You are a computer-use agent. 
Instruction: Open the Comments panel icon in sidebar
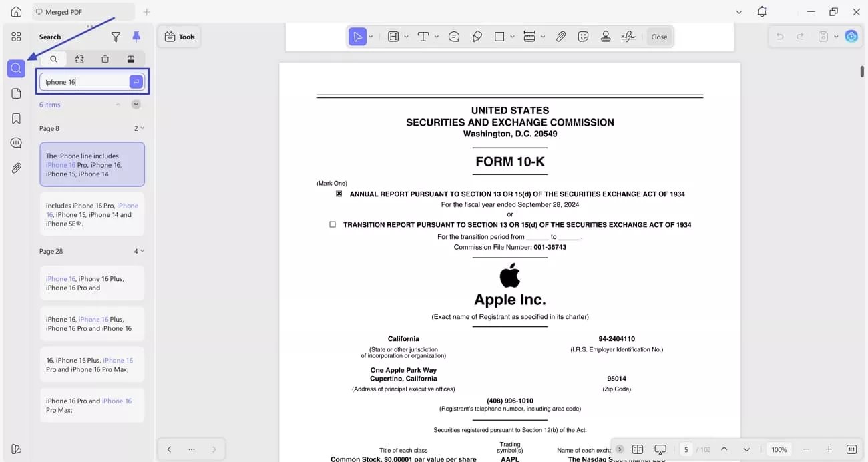16,143
